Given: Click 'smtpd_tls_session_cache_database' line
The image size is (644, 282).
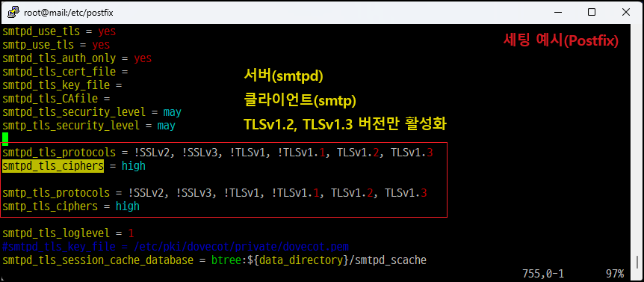Looking at the screenshot, I should pyautogui.click(x=214, y=260).
